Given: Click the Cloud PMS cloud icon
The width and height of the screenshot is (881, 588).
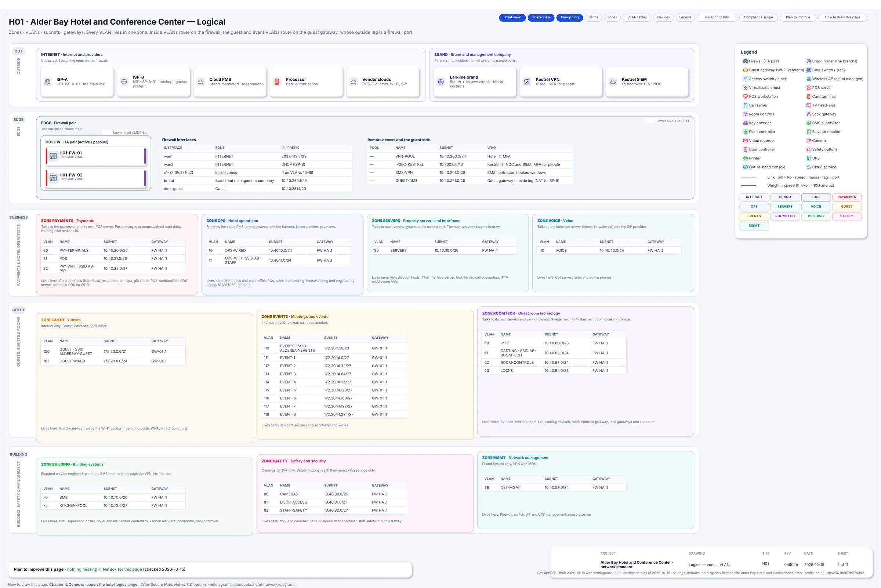Looking at the screenshot, I should 201,82.
